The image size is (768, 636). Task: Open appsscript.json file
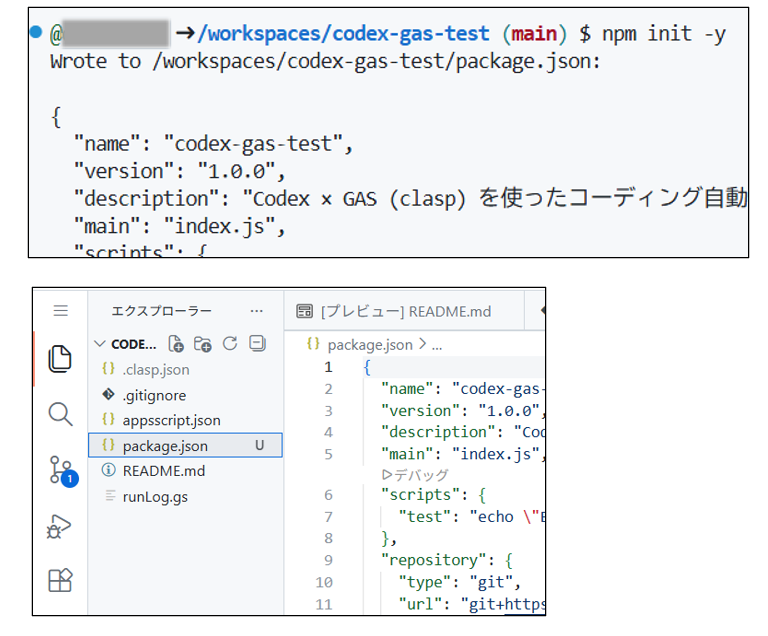point(186,420)
